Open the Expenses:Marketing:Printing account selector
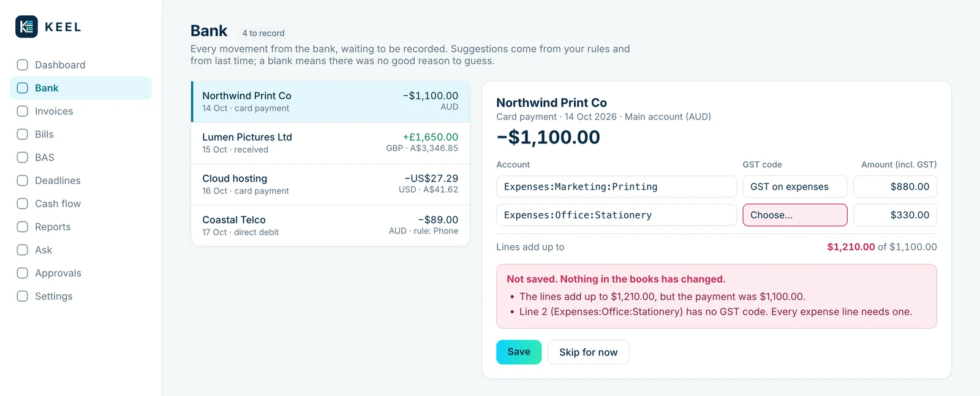This screenshot has width=980, height=396. pos(616,187)
